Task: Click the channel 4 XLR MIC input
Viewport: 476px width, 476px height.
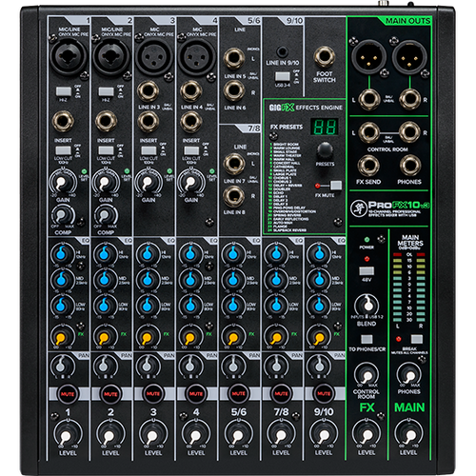Action: [197, 56]
